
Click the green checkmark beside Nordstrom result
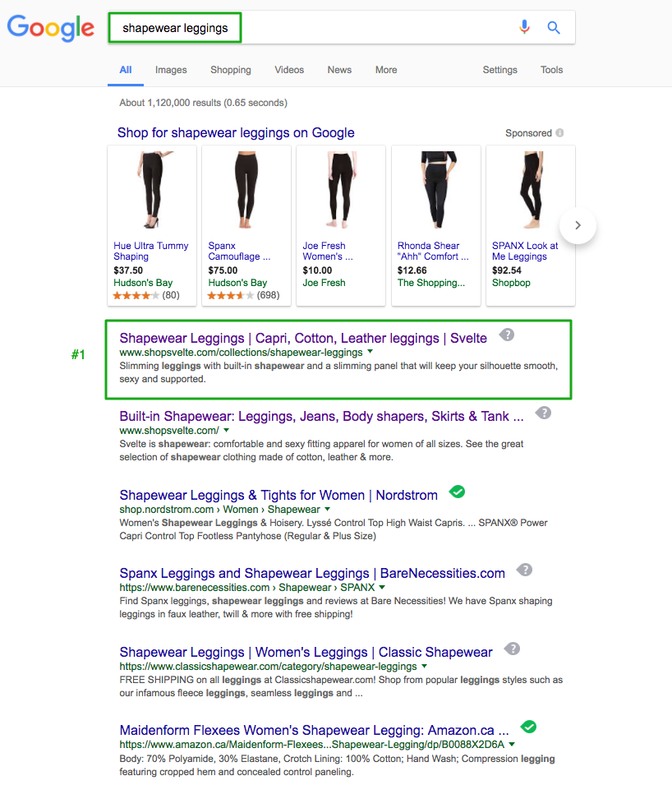pyautogui.click(x=457, y=492)
